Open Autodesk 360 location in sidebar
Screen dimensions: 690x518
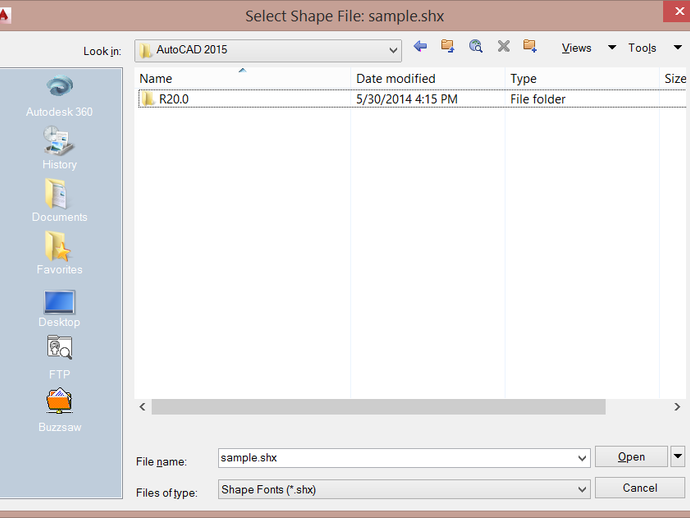(x=59, y=96)
